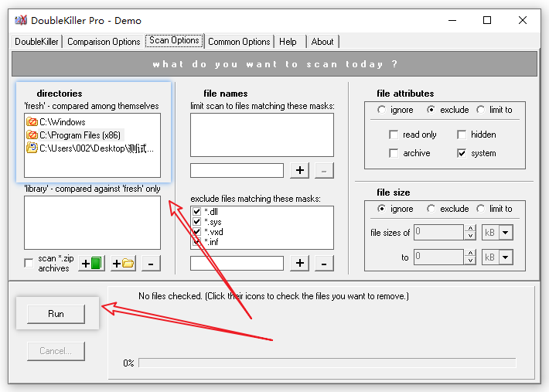Image resolution: width=549 pixels, height=392 pixels.
Task: Click the to size number field
Action: pos(439,257)
